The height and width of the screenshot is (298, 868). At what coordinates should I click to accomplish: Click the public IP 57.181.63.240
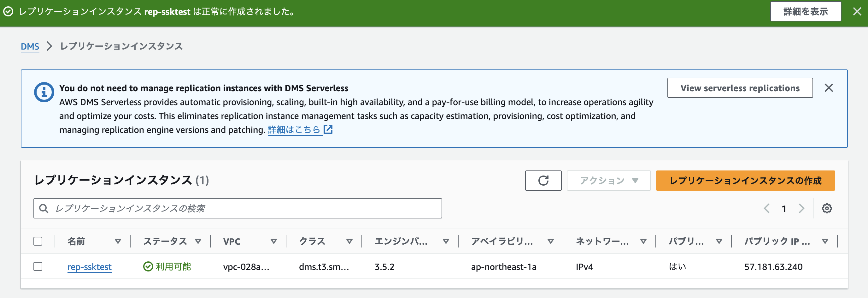pos(773,267)
